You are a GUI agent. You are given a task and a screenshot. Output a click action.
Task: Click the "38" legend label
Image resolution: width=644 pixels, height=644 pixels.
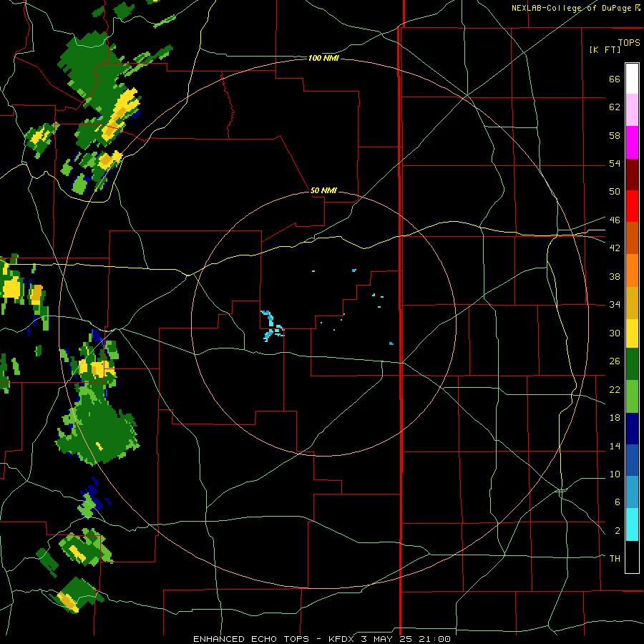615,276
